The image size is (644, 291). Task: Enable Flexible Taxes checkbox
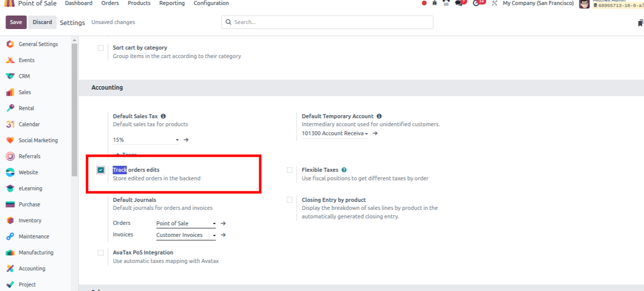coord(290,170)
